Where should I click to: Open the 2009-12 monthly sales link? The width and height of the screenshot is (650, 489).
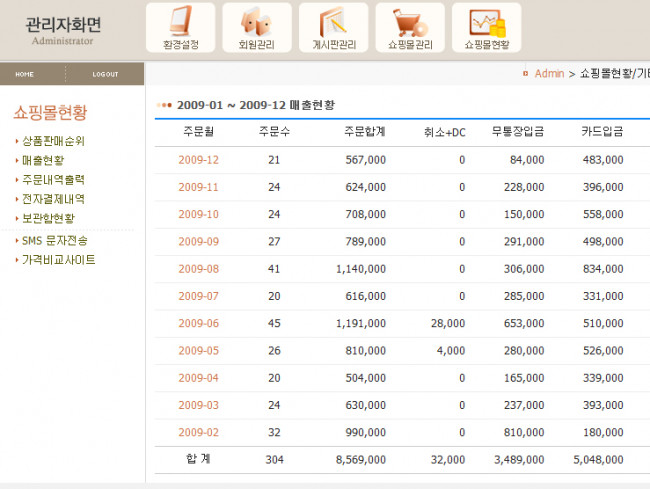tap(198, 160)
